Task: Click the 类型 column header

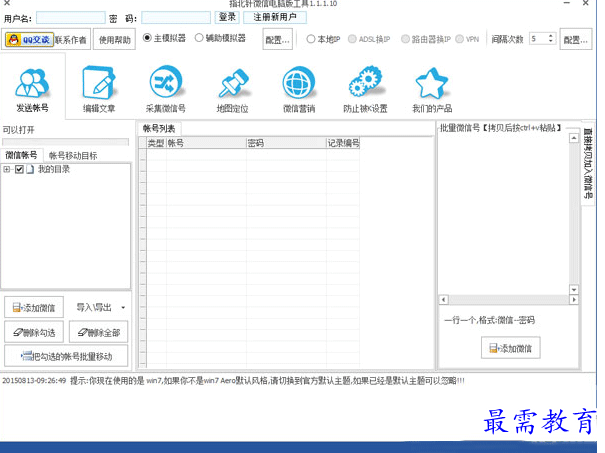Action: (156, 143)
